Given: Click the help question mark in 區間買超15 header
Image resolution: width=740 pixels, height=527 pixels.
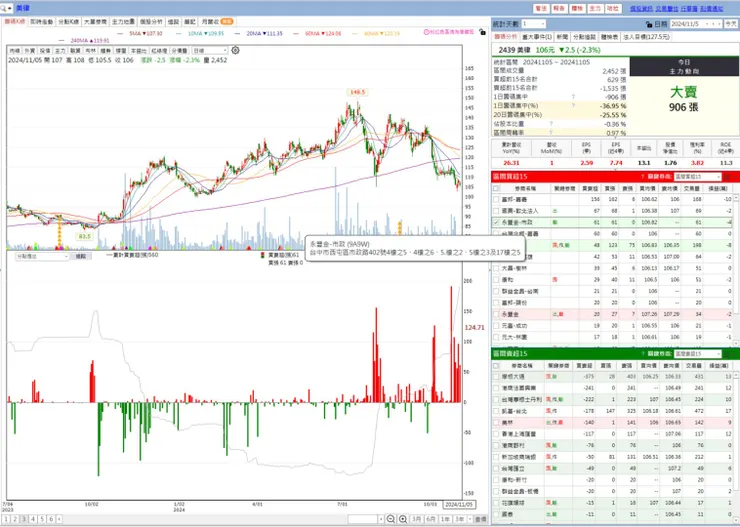Looking at the screenshot, I should (x=642, y=176).
